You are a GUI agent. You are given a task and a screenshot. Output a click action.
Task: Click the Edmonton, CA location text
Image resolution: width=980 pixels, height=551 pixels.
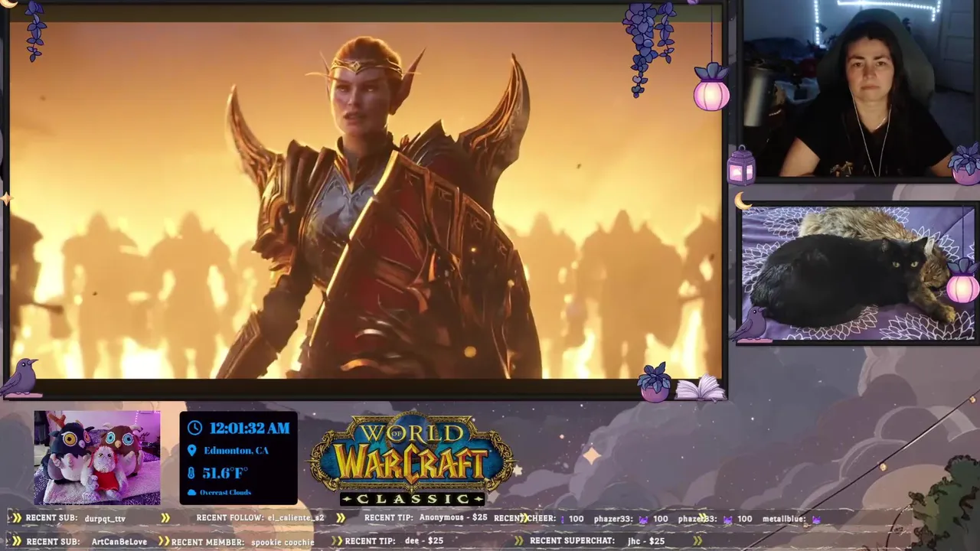[x=236, y=451]
